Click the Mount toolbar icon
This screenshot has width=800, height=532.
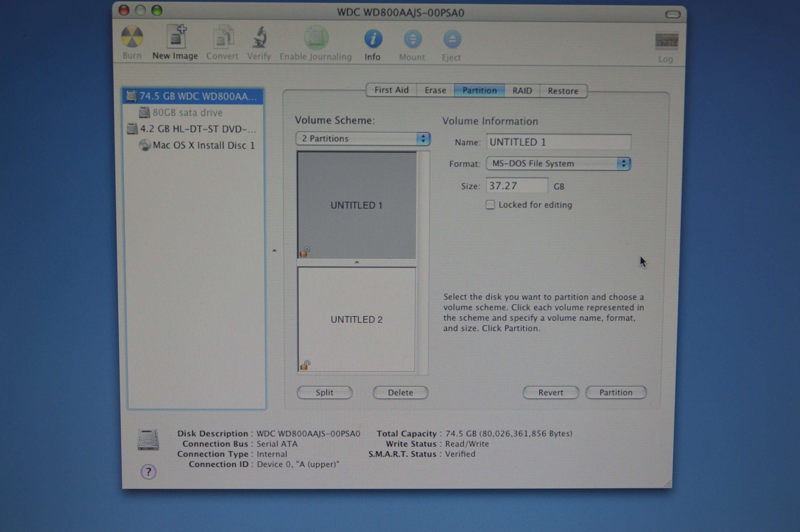click(413, 39)
